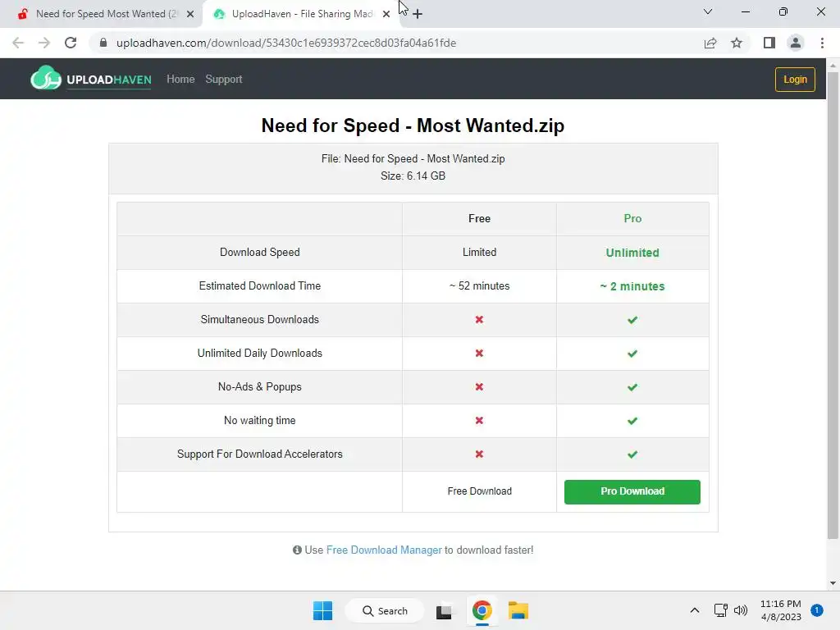Share this page using the share icon
Screen dimensions: 840x630
click(710, 43)
